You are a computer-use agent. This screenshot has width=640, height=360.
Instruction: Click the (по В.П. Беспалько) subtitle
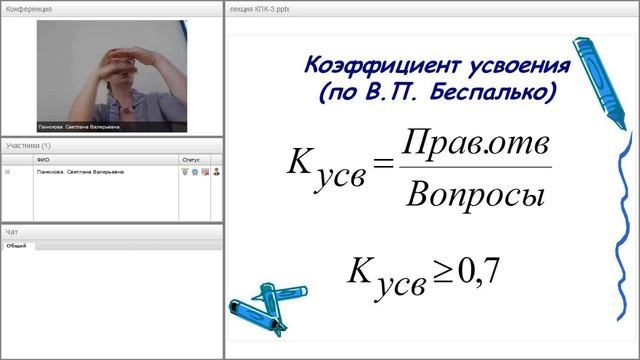coord(438,93)
